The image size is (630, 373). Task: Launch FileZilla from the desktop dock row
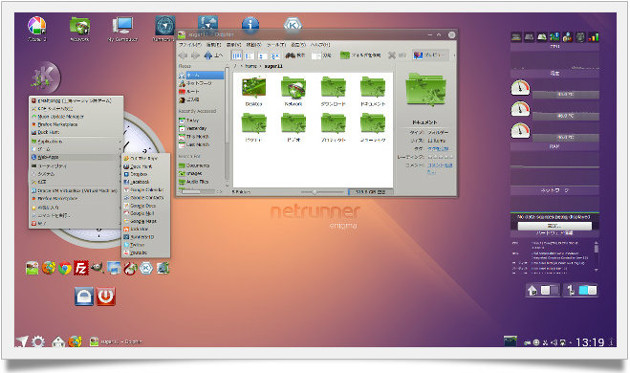tap(81, 268)
